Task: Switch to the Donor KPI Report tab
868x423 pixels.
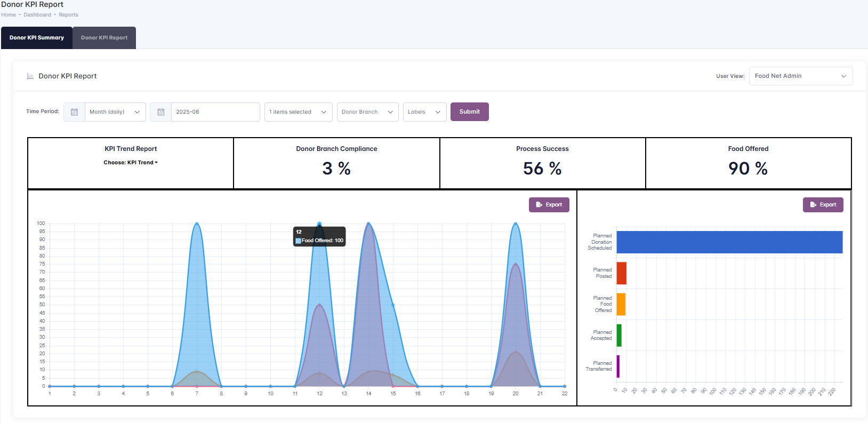Action: tap(104, 38)
